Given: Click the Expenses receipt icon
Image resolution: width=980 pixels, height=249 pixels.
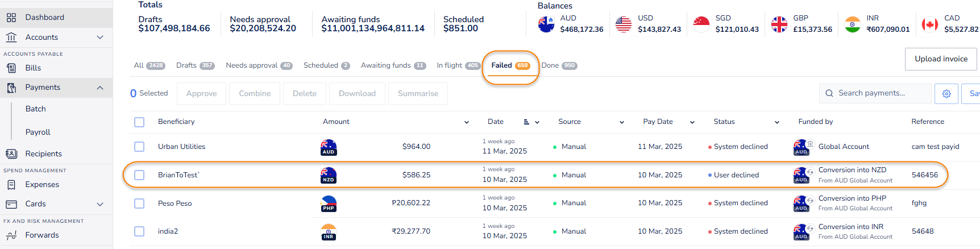Looking at the screenshot, I should click(x=11, y=185).
